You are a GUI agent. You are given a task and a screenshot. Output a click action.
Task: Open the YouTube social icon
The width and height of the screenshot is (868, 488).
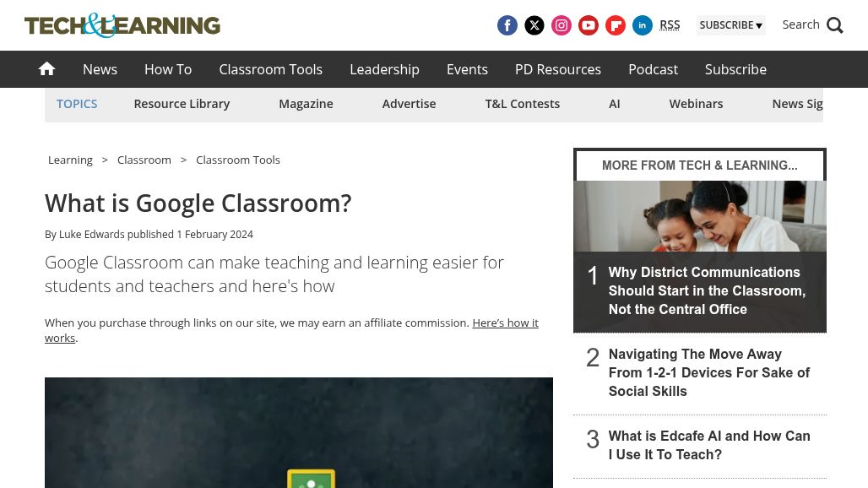[x=589, y=25]
